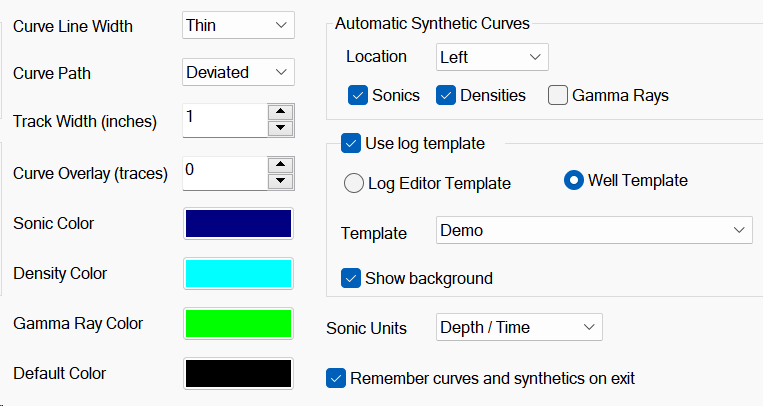Open the green Gamma Ray Color swatch
This screenshot has height=406, width=763.
238,323
